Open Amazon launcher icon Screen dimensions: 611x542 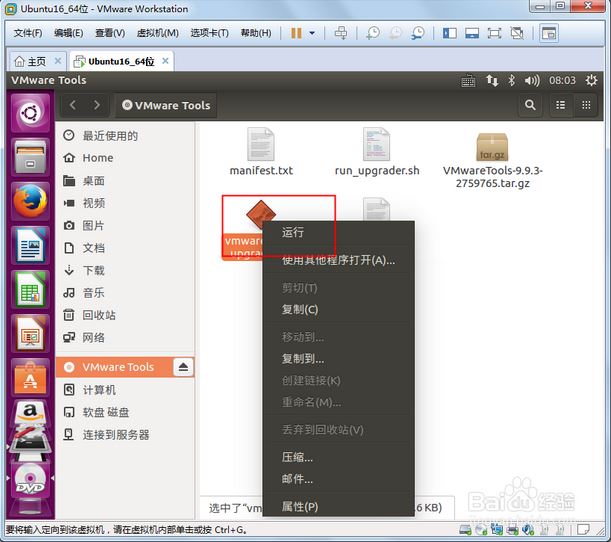(x=30, y=414)
